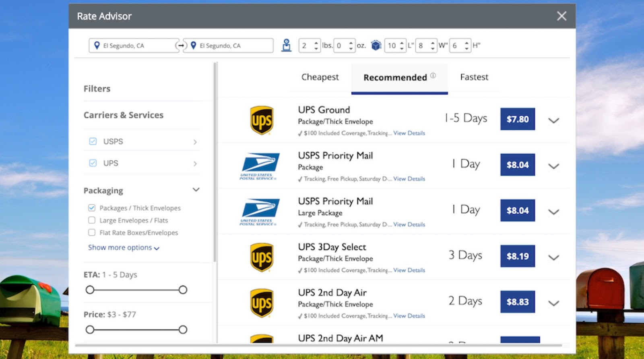This screenshot has height=359, width=644.
Task: Select the $7.80 UPS Ground rate
Action: coord(518,119)
